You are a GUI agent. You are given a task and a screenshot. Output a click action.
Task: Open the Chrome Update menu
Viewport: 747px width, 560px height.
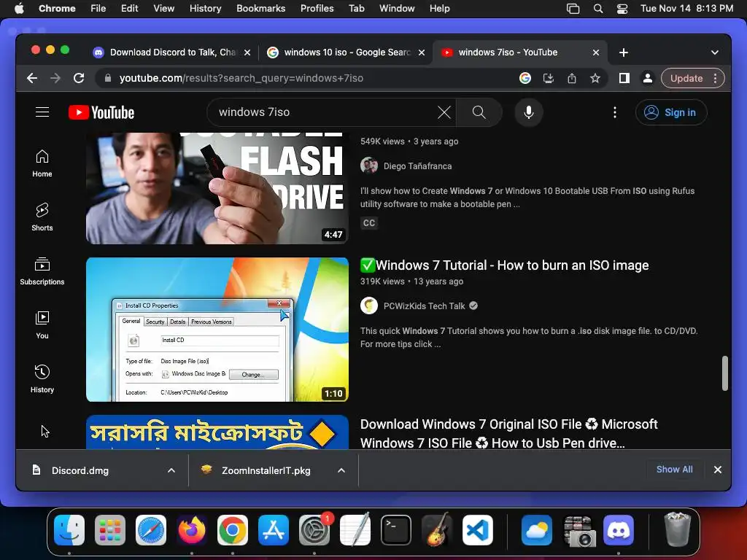tap(693, 78)
